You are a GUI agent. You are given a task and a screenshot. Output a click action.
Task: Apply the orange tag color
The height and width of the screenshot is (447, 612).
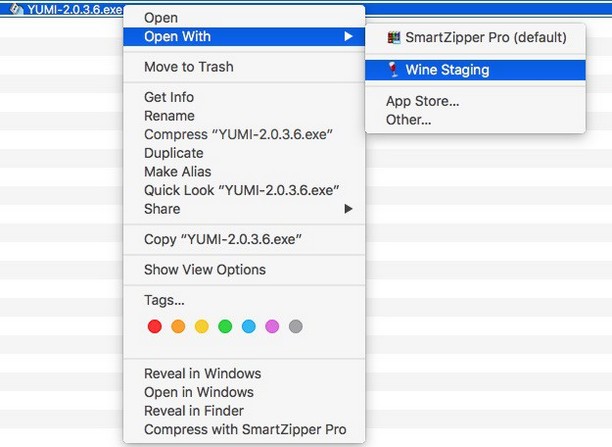click(x=178, y=326)
